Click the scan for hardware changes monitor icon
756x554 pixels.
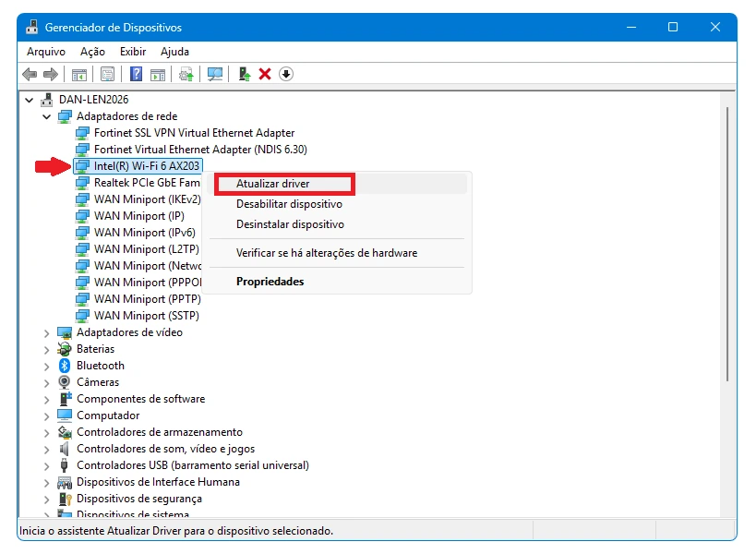click(x=215, y=74)
